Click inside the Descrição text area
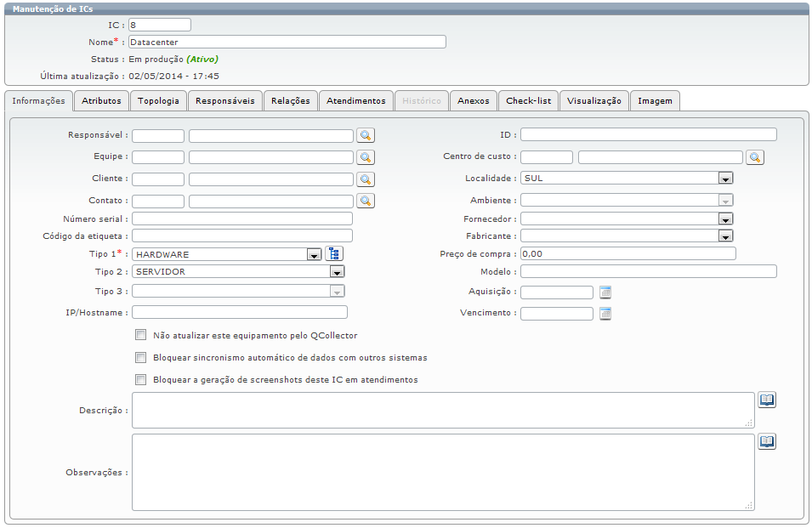The height and width of the screenshot is (528, 812). (443, 410)
